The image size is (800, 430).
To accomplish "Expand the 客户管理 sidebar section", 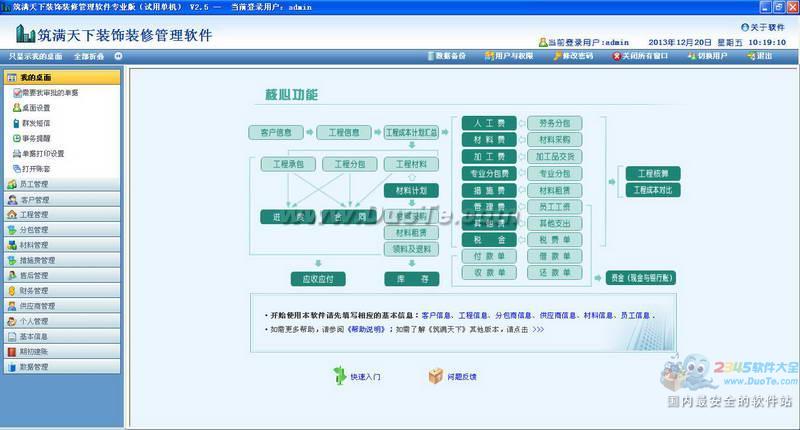I will point(62,199).
